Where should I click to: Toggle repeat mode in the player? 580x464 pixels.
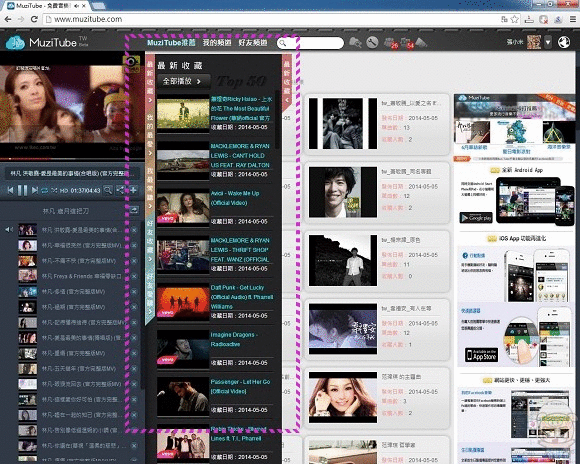tap(44, 190)
